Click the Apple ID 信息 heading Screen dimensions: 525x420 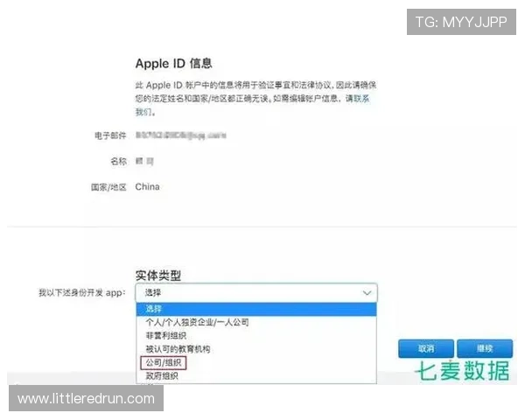(173, 63)
